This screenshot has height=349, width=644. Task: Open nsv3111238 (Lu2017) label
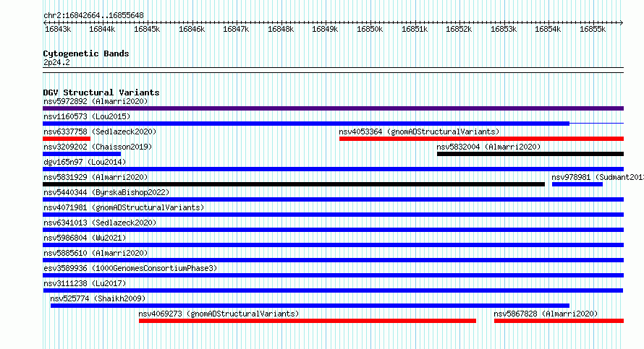click(85, 283)
